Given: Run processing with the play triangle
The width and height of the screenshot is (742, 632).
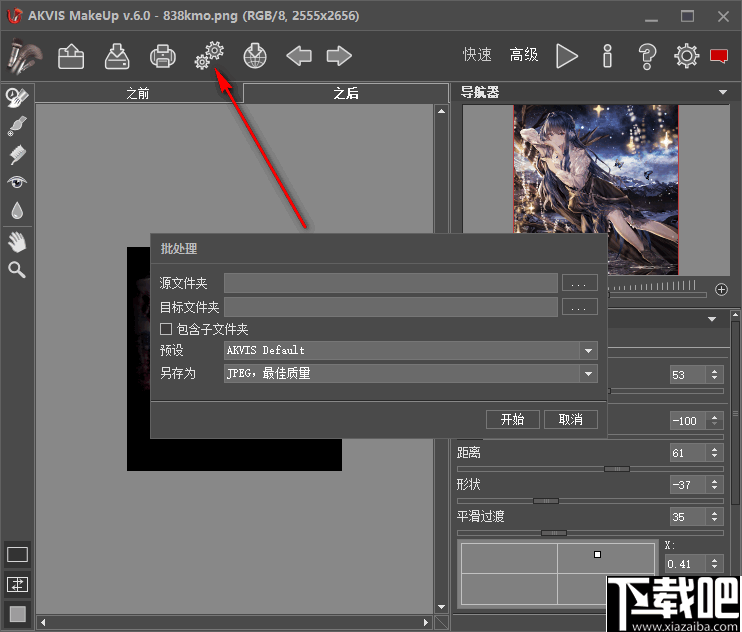Looking at the screenshot, I should tap(566, 56).
